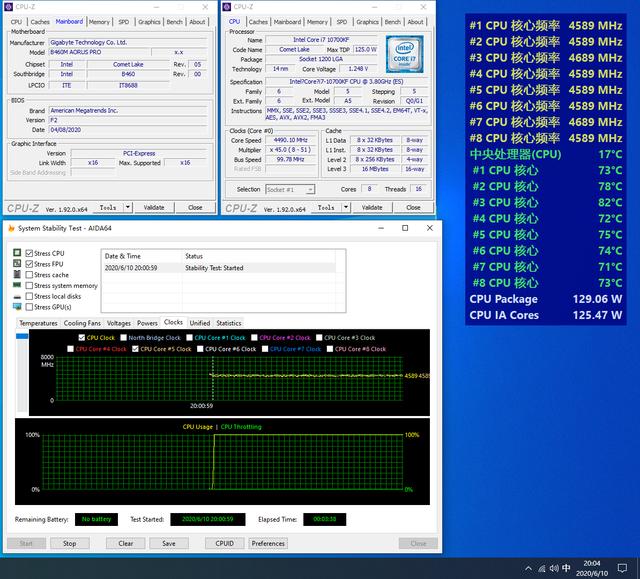Enable the CPU Core #1 Clock checkbox
The height and width of the screenshot is (579, 640).
click(x=189, y=337)
